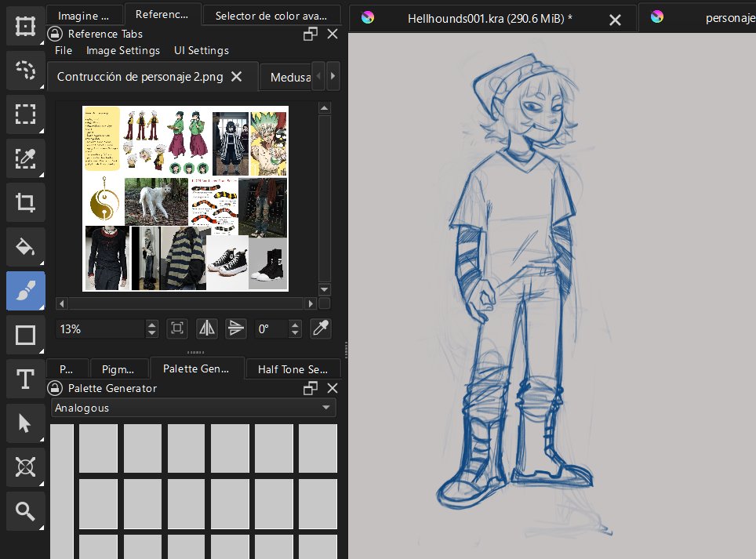Fit reference image to view
The height and width of the screenshot is (559, 756).
click(177, 329)
